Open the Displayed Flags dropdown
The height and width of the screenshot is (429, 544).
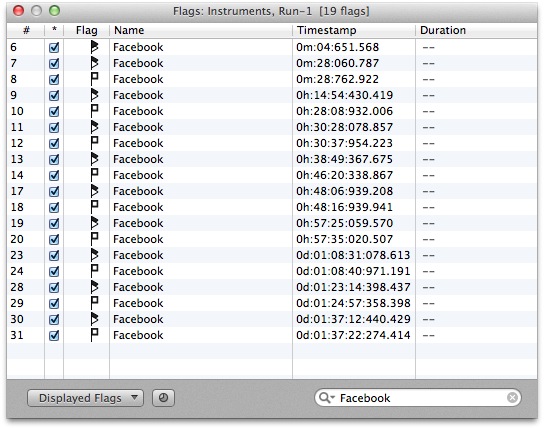[85, 398]
